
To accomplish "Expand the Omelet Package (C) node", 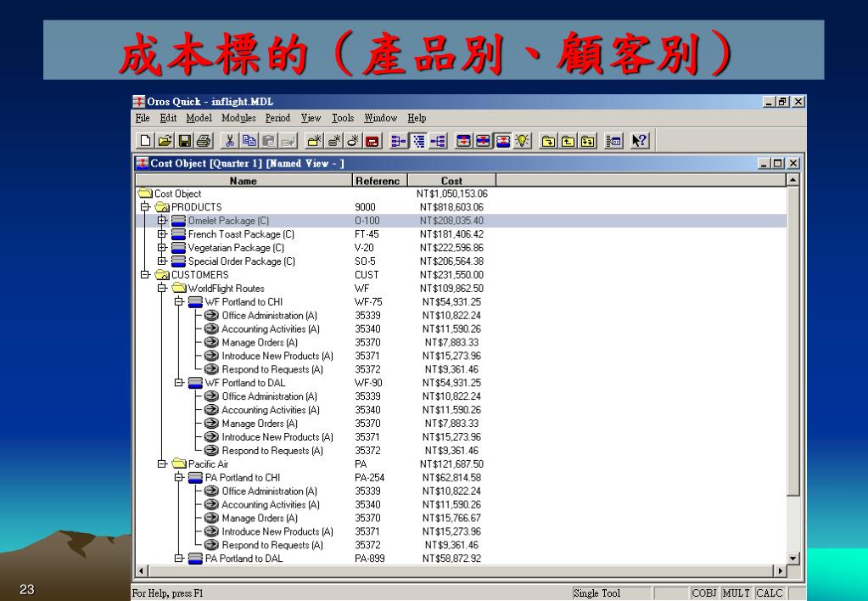I will pyautogui.click(x=162, y=221).
